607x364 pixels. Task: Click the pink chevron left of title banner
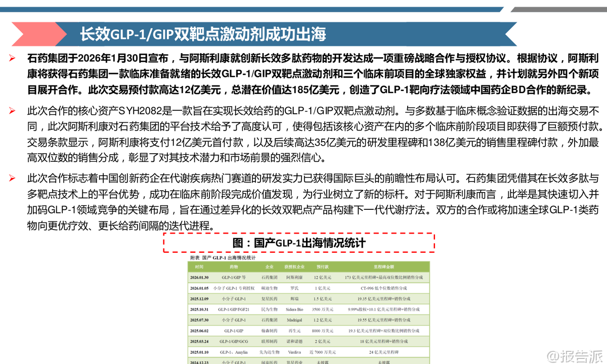click(34, 34)
